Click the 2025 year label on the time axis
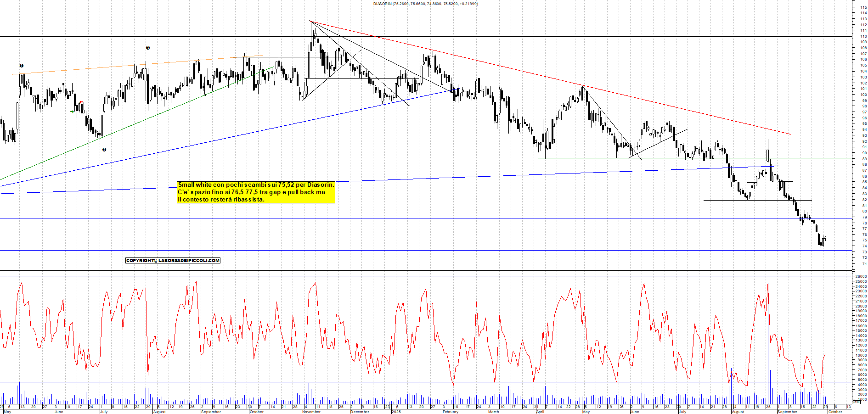Image resolution: width=868 pixels, height=414 pixels. [396, 412]
